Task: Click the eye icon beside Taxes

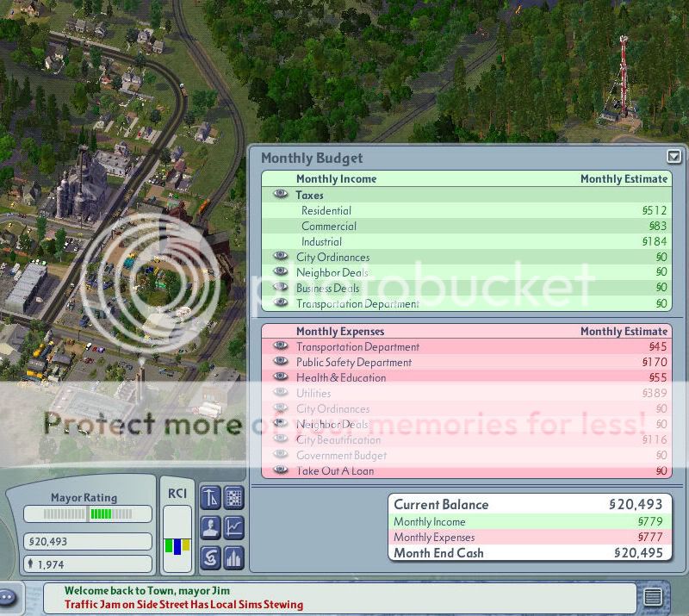Action: (281, 195)
